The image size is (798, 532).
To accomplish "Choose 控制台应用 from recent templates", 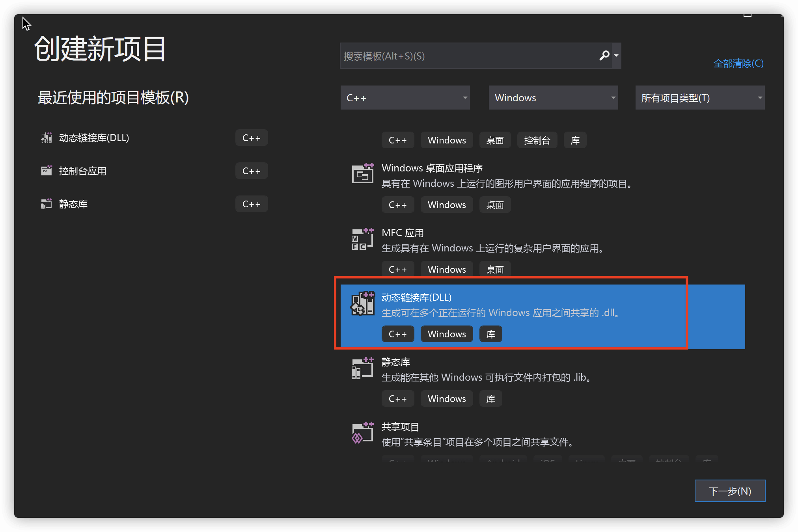I will (x=83, y=171).
